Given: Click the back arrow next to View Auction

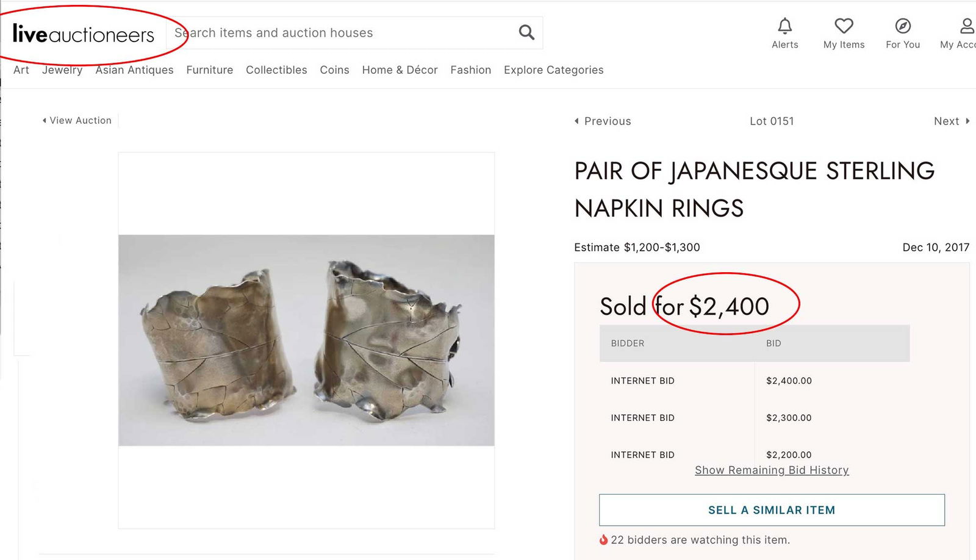Looking at the screenshot, I should pos(43,120).
